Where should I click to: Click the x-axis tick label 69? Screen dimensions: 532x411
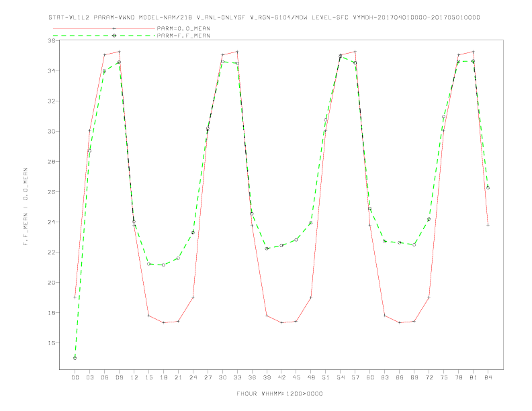tap(414, 377)
